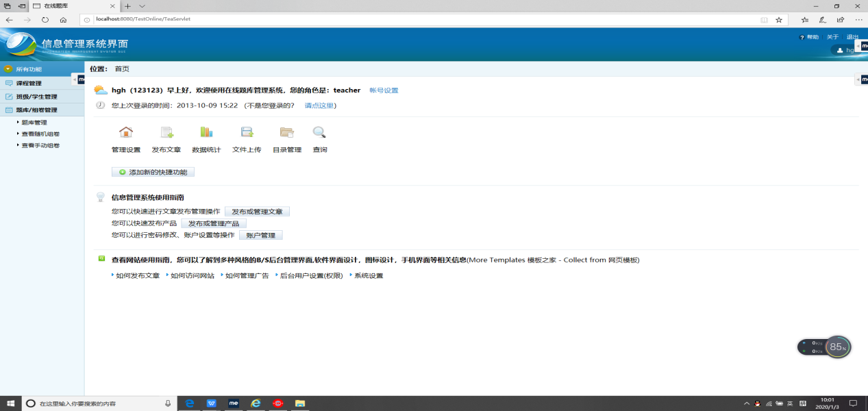Collapse sidebar using the left arrow handle

(74, 79)
